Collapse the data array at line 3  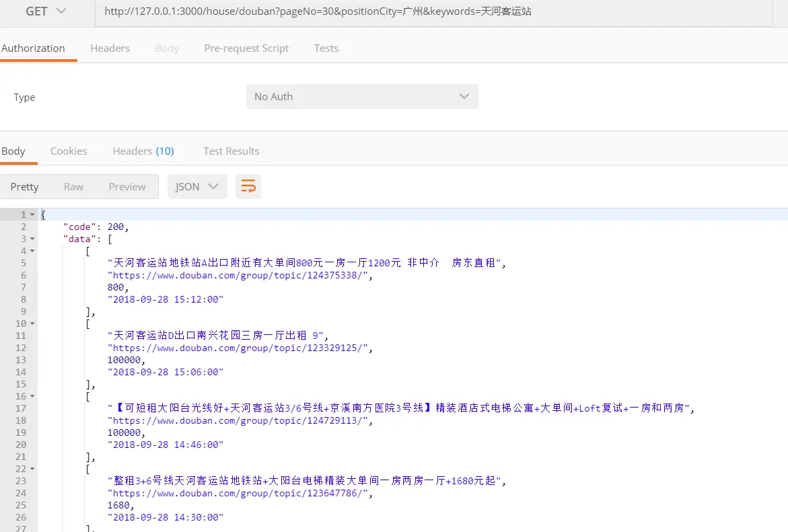point(33,239)
